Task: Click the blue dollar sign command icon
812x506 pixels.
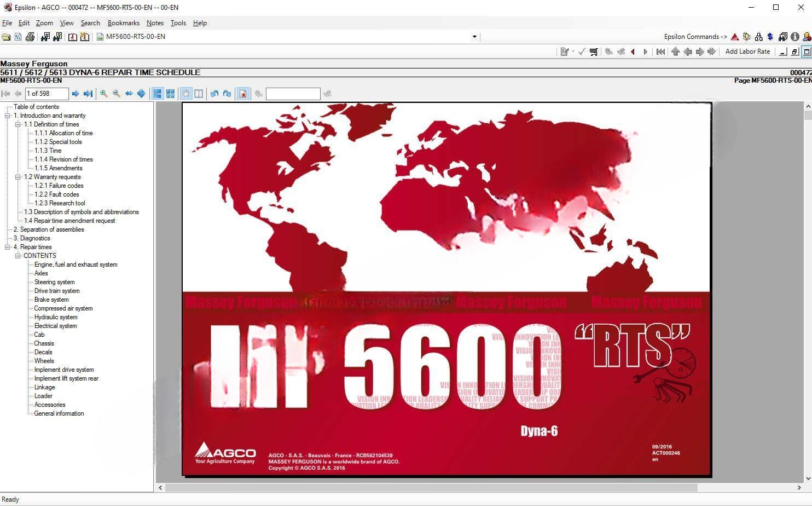Action: click(x=770, y=37)
